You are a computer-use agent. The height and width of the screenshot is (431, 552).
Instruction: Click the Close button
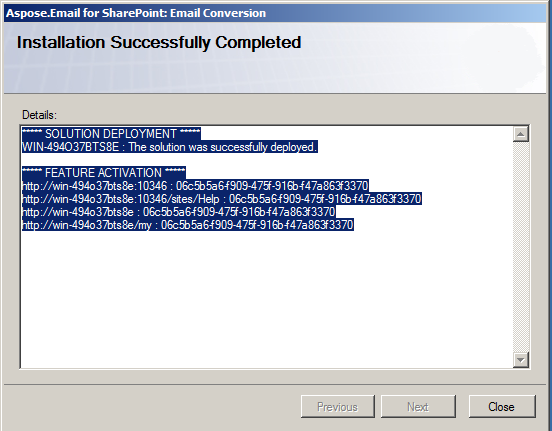click(502, 407)
